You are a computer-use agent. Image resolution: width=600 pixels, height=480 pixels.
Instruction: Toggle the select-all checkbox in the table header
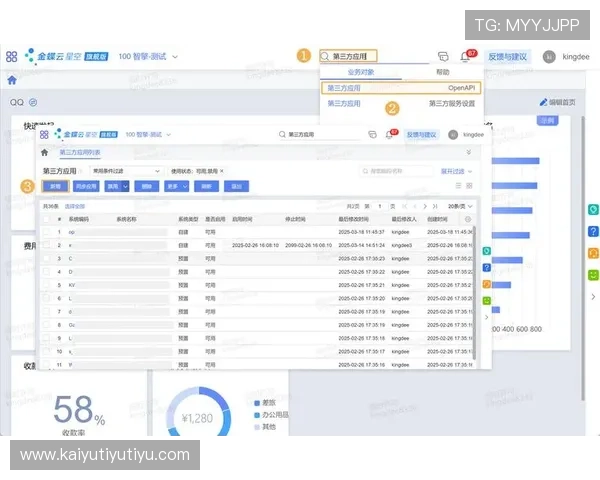coord(46,219)
